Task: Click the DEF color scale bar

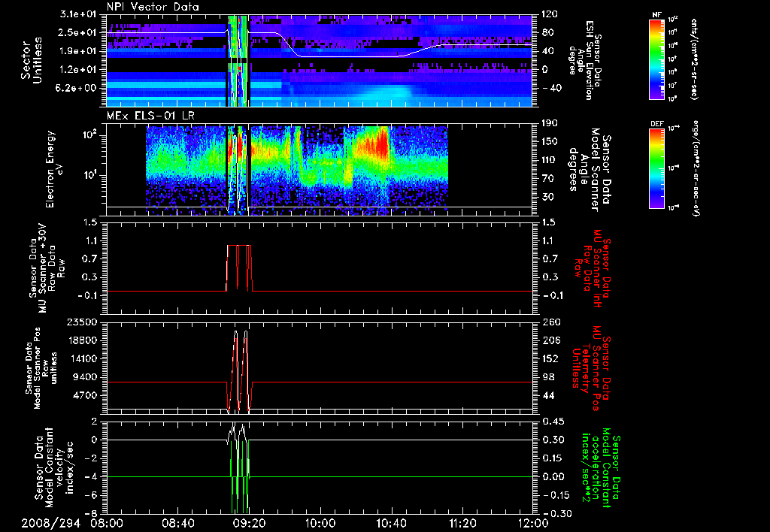Action: (x=657, y=168)
